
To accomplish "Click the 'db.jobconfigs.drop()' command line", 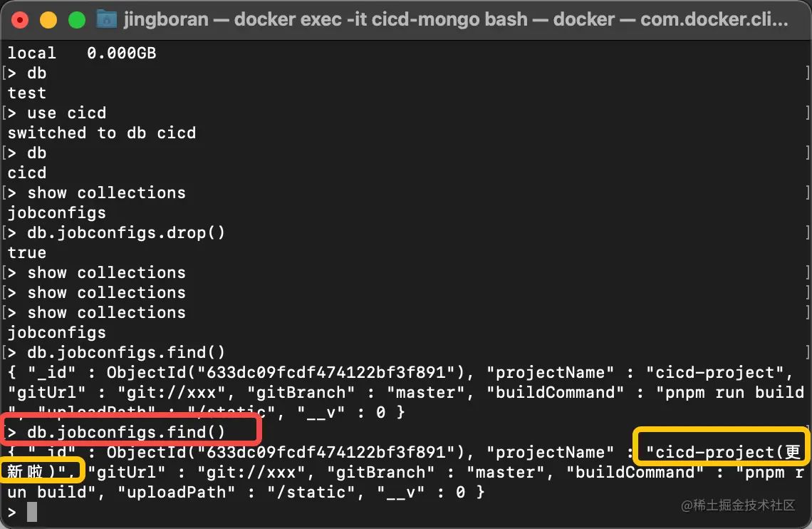I will coord(126,232).
